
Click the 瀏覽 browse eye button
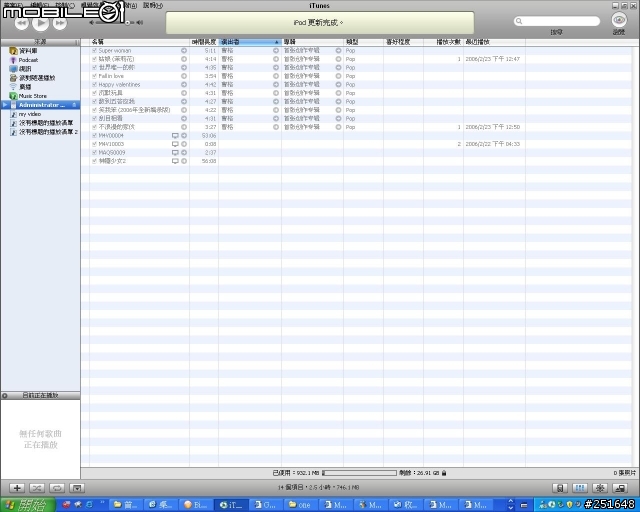619,20
